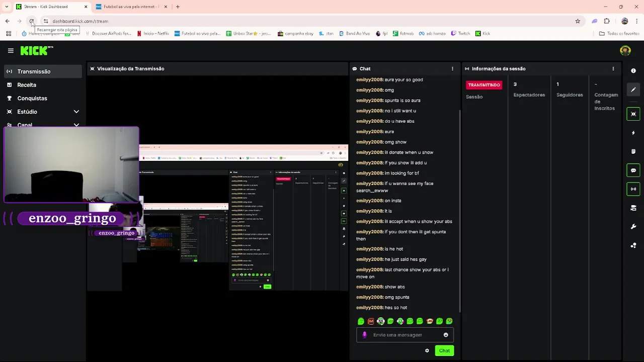The height and width of the screenshot is (362, 644).
Task: Click the Chat send button
Action: pyautogui.click(x=444, y=350)
